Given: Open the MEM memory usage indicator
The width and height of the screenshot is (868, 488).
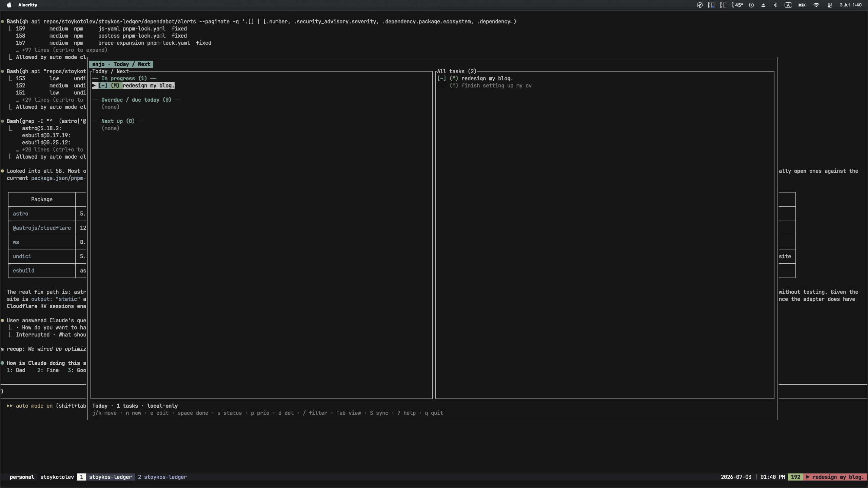Looking at the screenshot, I should [x=711, y=5].
